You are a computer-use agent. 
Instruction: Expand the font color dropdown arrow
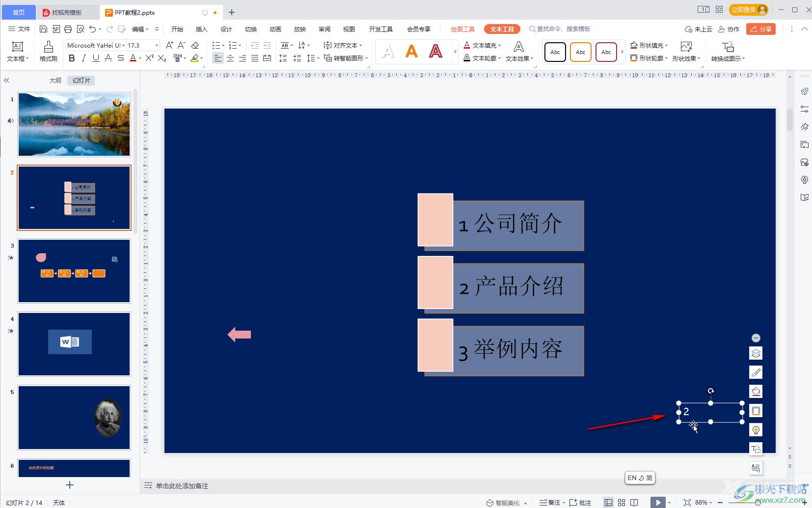click(140, 58)
